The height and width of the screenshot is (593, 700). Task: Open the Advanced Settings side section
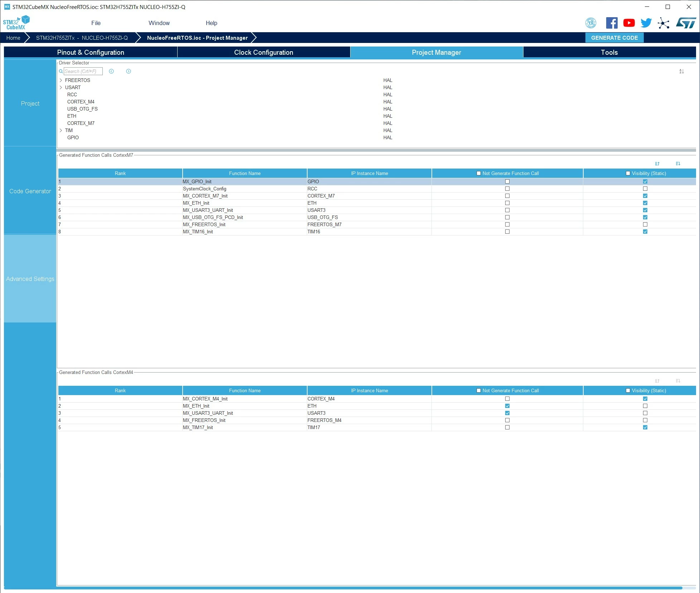30,279
